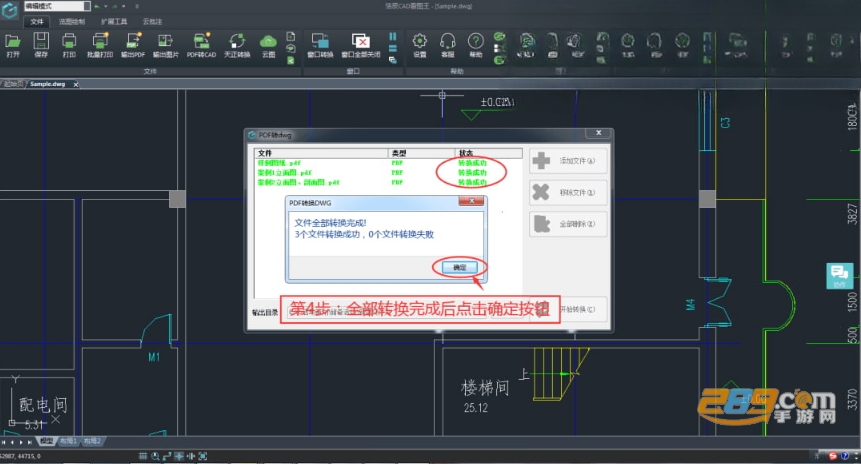Open the floating chat bubble widget
861x464 pixels.
point(840,276)
